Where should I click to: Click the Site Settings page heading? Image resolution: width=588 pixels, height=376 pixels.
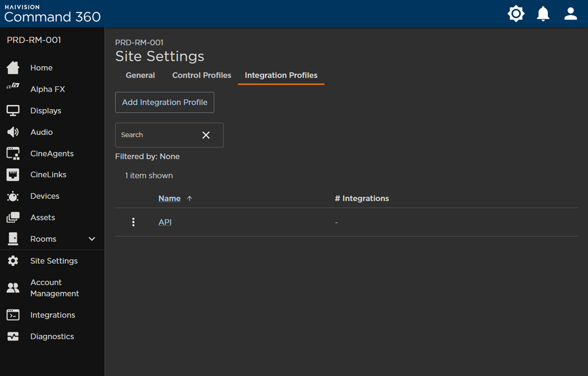160,56
